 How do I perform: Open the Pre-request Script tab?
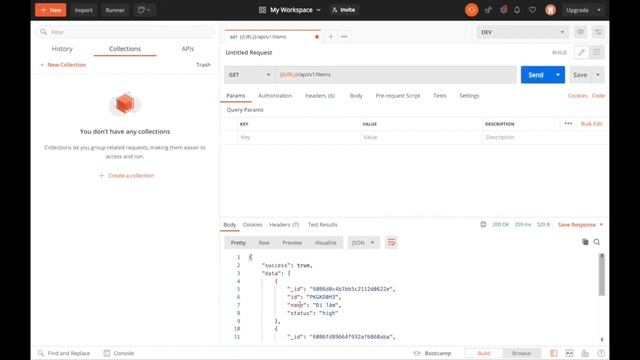click(x=398, y=96)
